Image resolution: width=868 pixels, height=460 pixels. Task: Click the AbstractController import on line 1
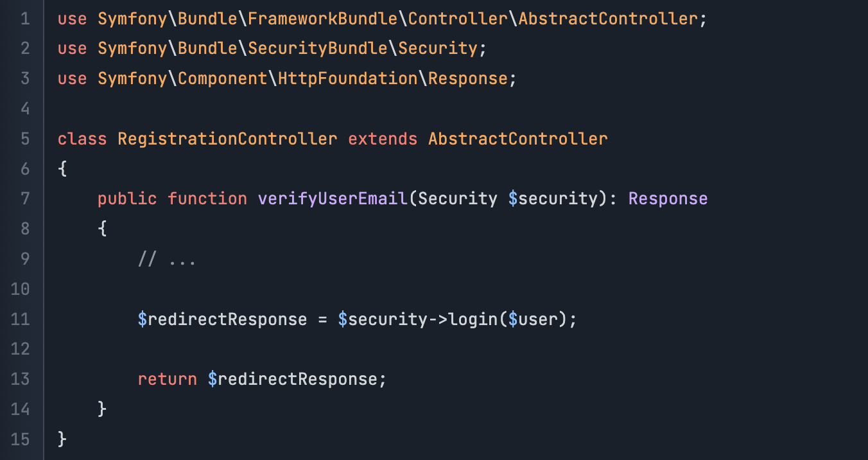607,19
